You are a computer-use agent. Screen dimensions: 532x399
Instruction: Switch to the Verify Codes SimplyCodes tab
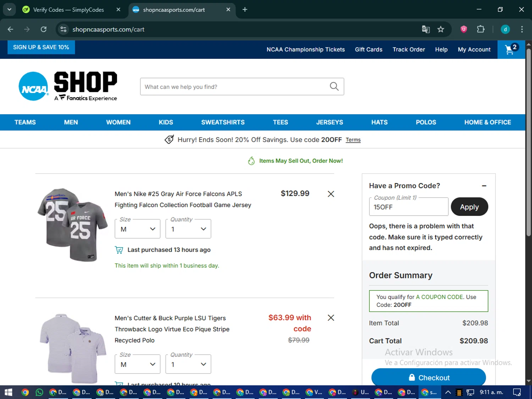click(x=68, y=10)
